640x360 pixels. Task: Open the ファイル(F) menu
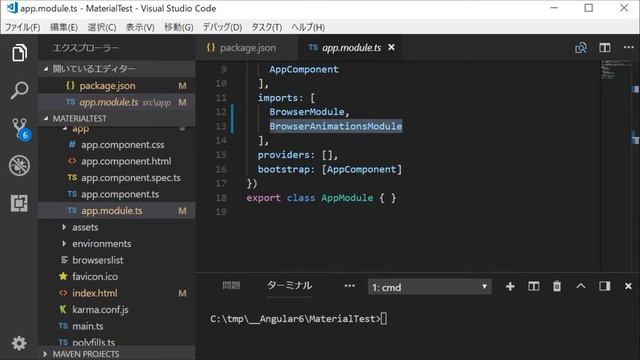pos(22,27)
